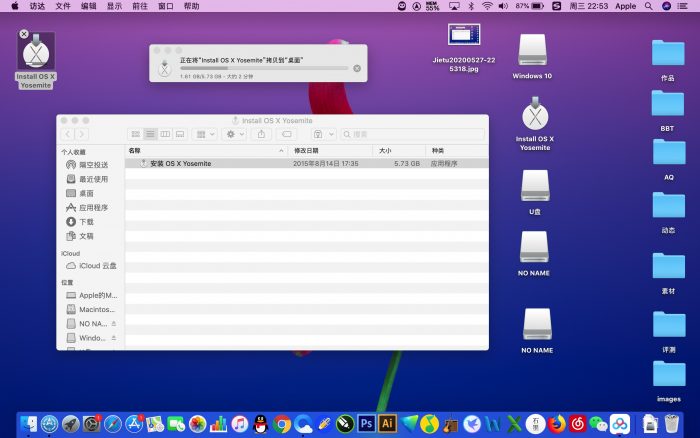Open the gear action dropdown in Finder
Image resolution: width=700 pixels, height=438 pixels.
[x=234, y=133]
